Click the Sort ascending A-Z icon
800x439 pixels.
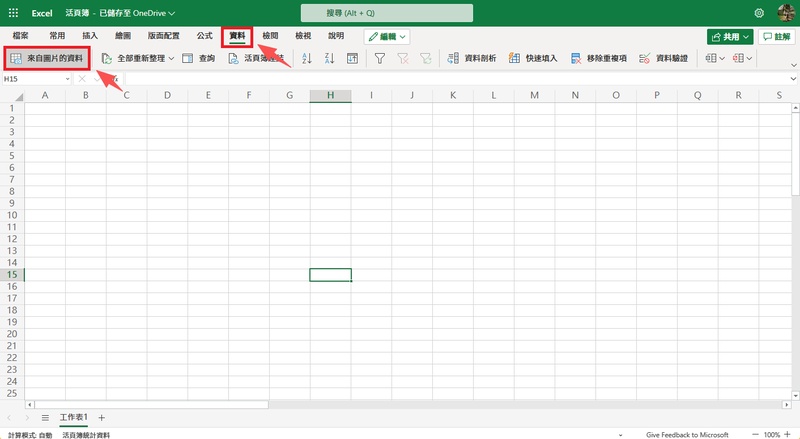(306, 59)
